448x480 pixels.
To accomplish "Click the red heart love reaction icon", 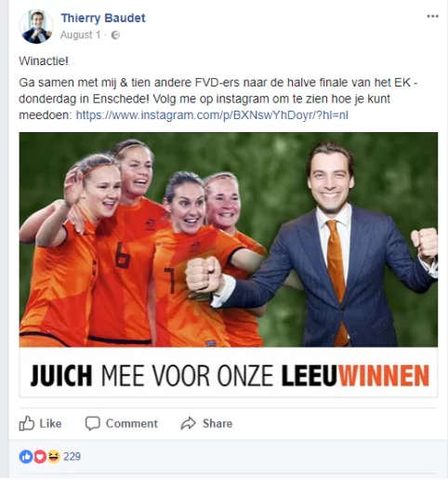I will coord(40,457).
